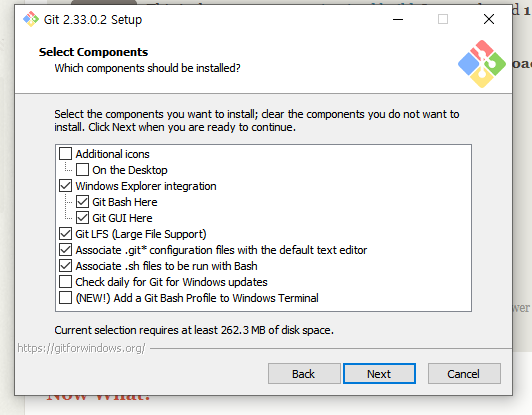Close the Git Setup dialog
Image resolution: width=532 pixels, height=415 pixels.
pyautogui.click(x=489, y=19)
